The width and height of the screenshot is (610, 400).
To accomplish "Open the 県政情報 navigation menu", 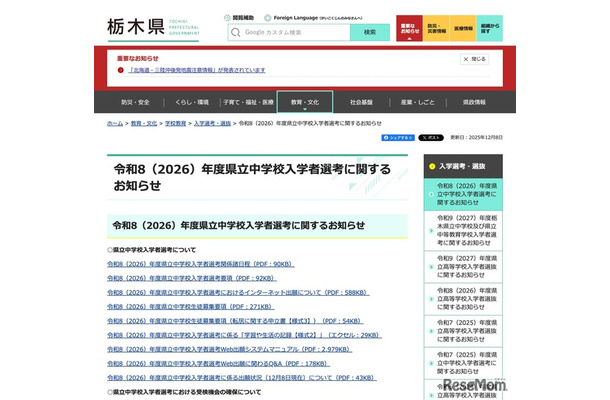I will tap(474, 102).
